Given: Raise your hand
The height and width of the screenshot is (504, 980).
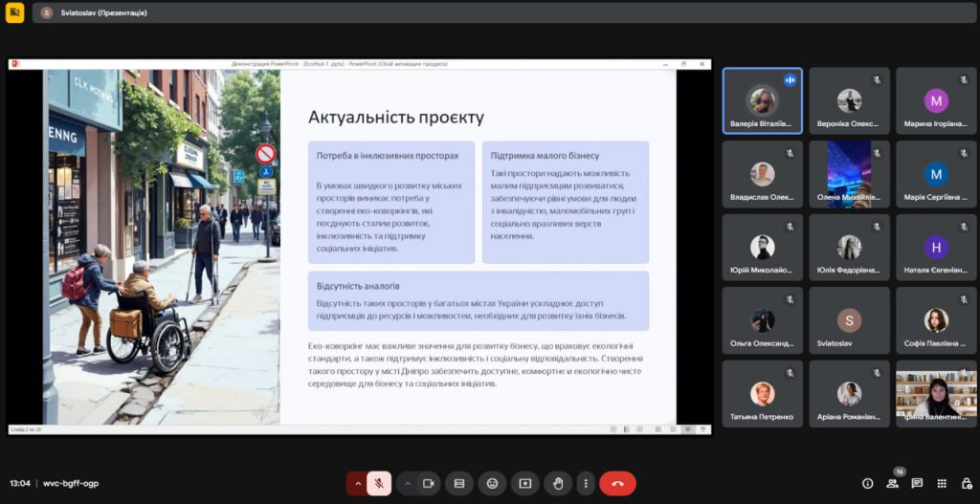Looking at the screenshot, I should pyautogui.click(x=557, y=483).
